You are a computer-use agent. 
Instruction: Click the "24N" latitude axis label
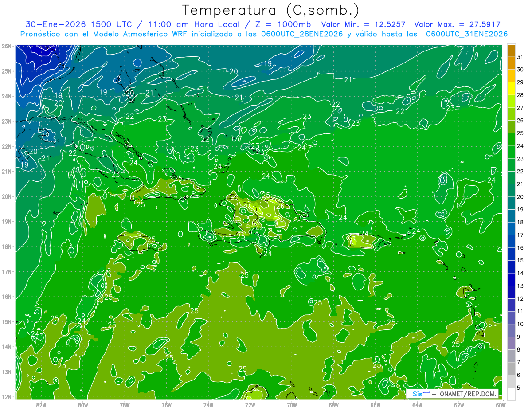pyautogui.click(x=7, y=96)
